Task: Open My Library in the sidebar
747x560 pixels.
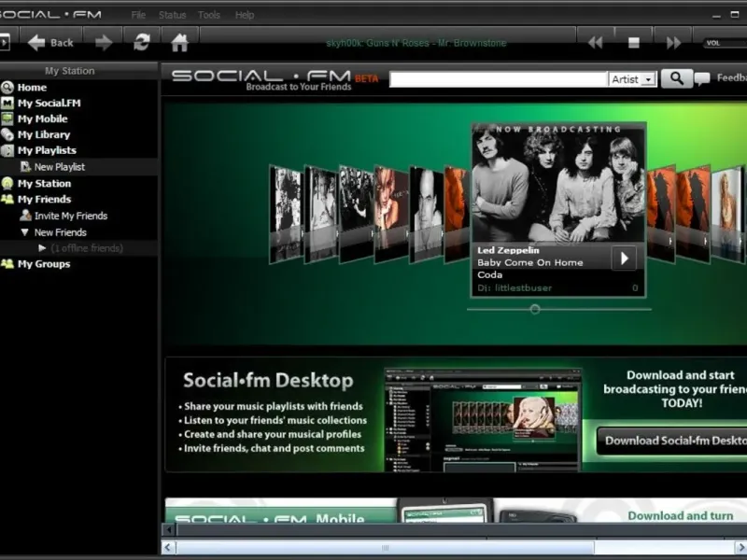Action: 43,134
